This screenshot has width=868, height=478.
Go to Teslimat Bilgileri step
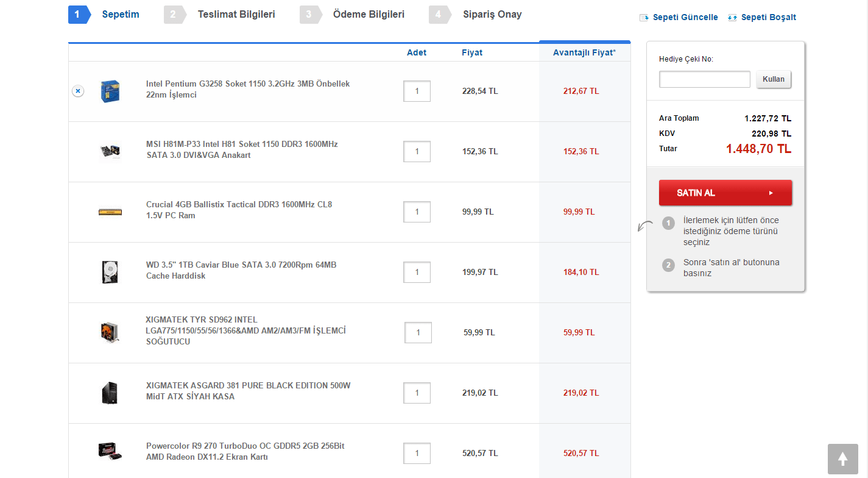[x=236, y=14]
